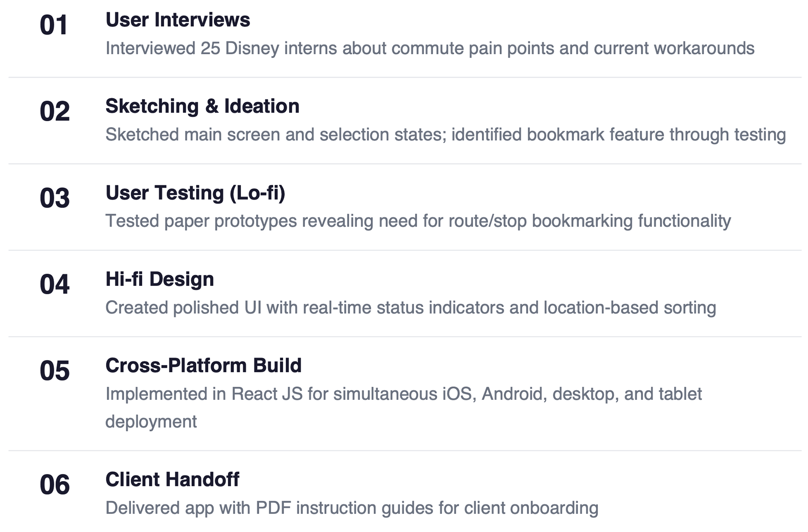Click the divider line below User Interviews step
This screenshot has height=532, width=808.
pos(405,77)
